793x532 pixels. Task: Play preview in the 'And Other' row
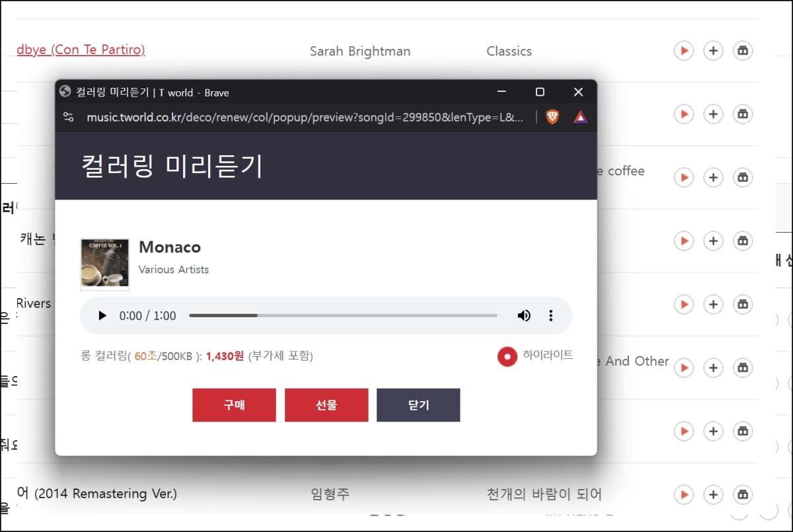coord(683,367)
